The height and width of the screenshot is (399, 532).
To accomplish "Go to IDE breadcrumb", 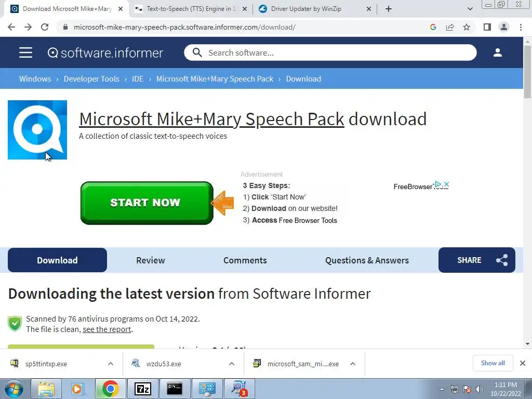I will [x=138, y=79].
